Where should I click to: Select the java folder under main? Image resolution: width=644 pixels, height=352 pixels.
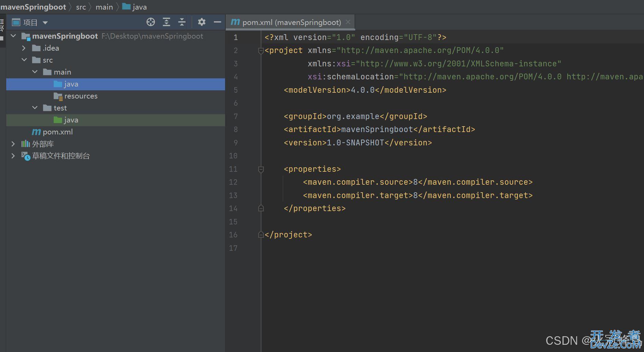click(x=115, y=84)
